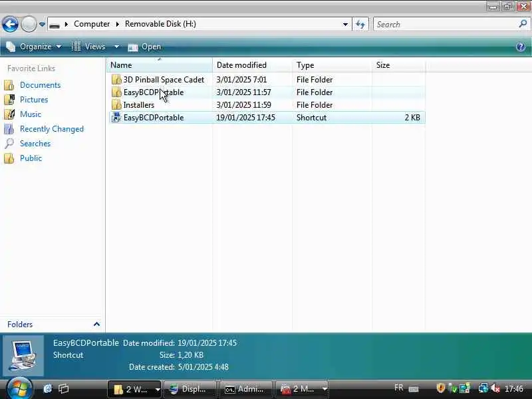532x399 pixels.
Task: Click date 3/01/2025 7:01 cell
Action: tap(241, 79)
